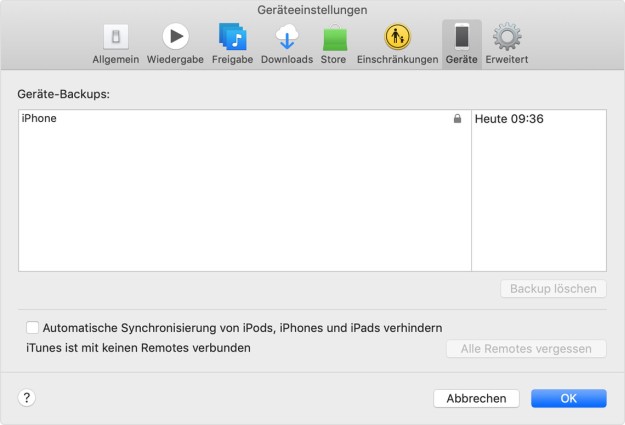625x425 pixels.
Task: Enable Automatische Synchronisierung verhindern checkbox
Action: click(32, 328)
